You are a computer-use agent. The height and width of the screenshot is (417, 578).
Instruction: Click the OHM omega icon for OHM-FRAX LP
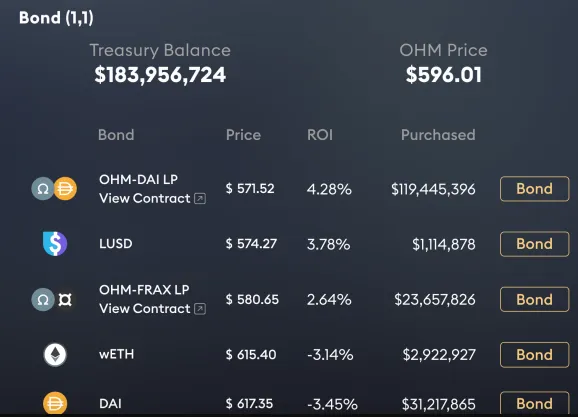[x=43, y=299]
